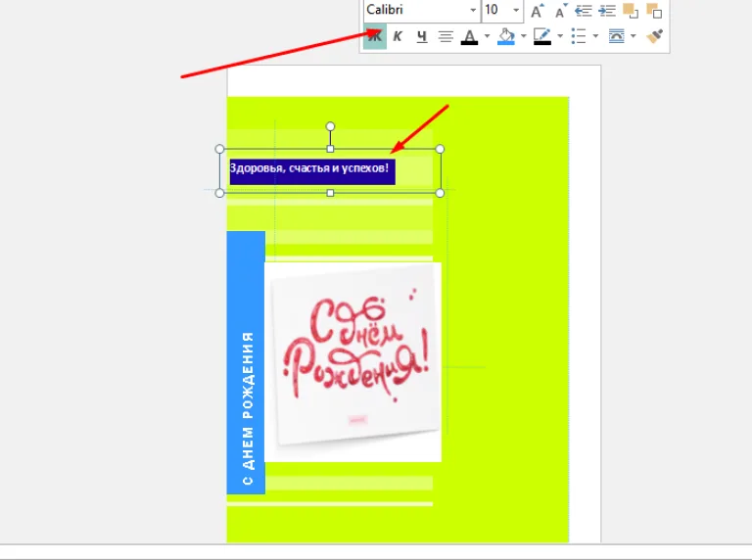Toggle bold (Ж) formatting
This screenshot has width=752, height=560.
(x=375, y=36)
